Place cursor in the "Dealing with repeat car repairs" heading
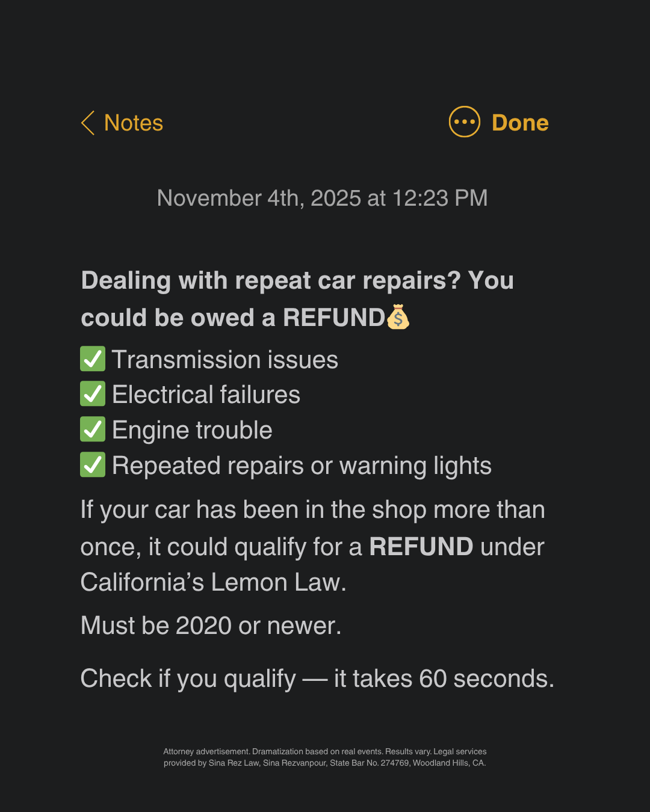The width and height of the screenshot is (650, 812). coord(297,281)
